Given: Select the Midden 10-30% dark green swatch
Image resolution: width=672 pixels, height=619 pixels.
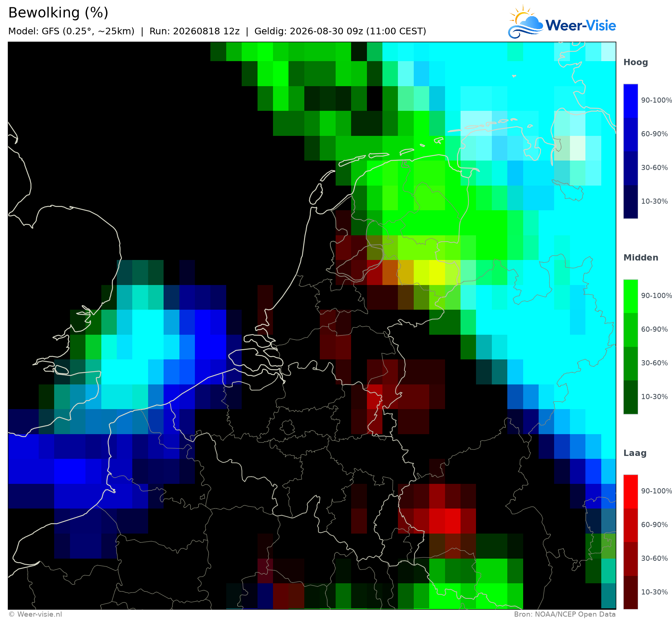Looking at the screenshot, I should click(x=630, y=397).
